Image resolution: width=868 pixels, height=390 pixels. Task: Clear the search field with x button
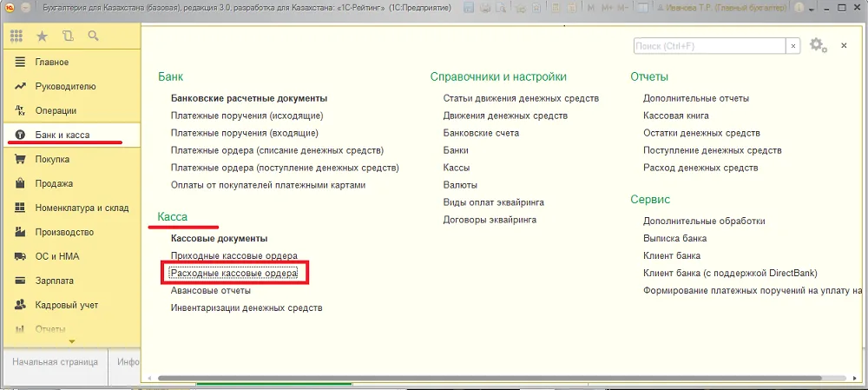[793, 46]
